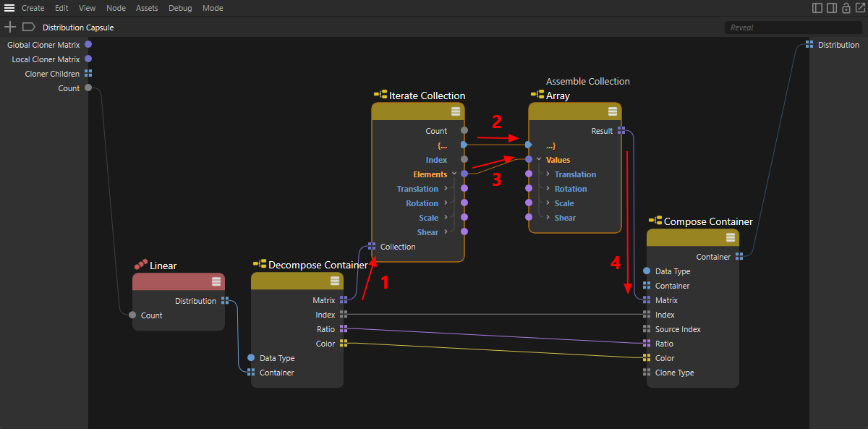The image size is (868, 429).
Task: Open the editor in a new window
Action: coord(859,8)
